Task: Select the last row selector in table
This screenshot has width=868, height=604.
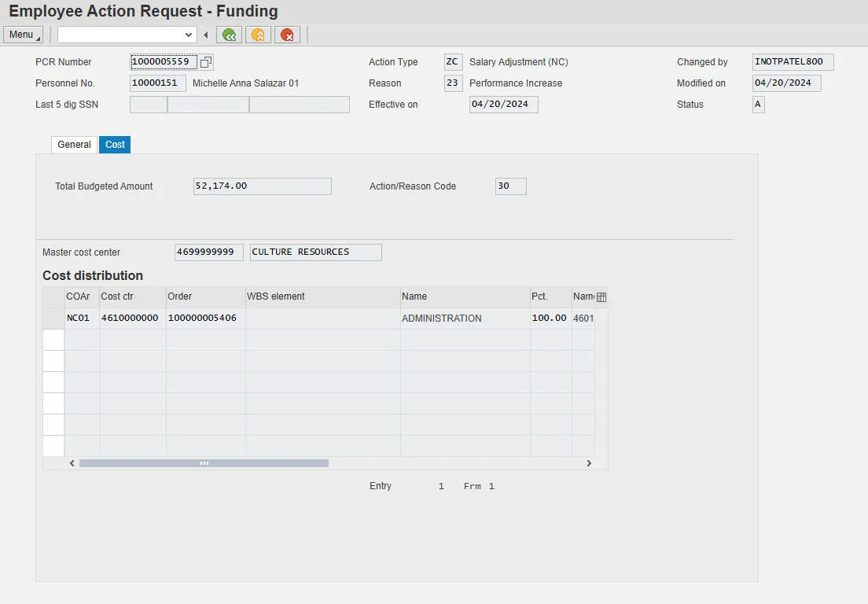Action: (x=53, y=446)
